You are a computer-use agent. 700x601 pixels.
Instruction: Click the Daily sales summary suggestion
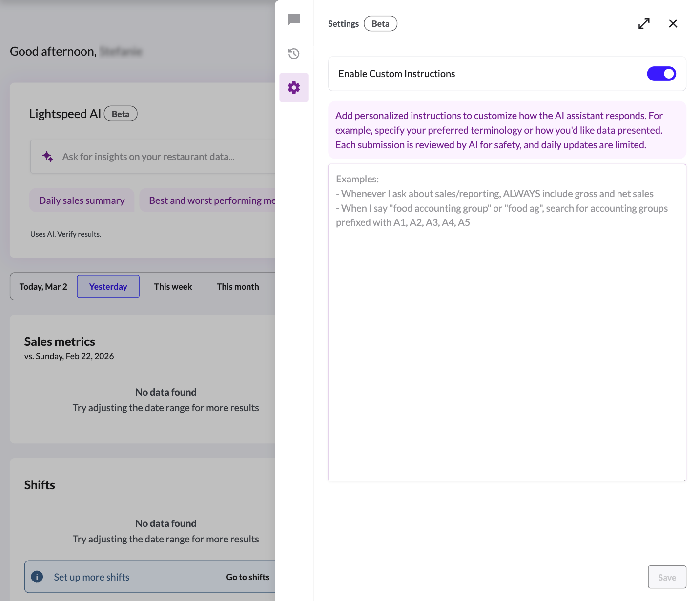tap(82, 200)
